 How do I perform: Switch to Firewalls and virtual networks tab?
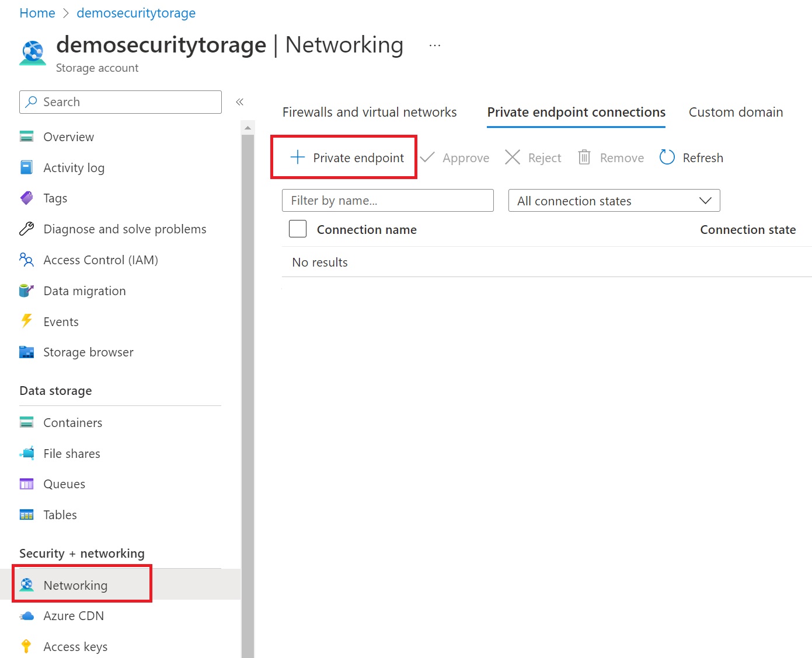point(370,112)
